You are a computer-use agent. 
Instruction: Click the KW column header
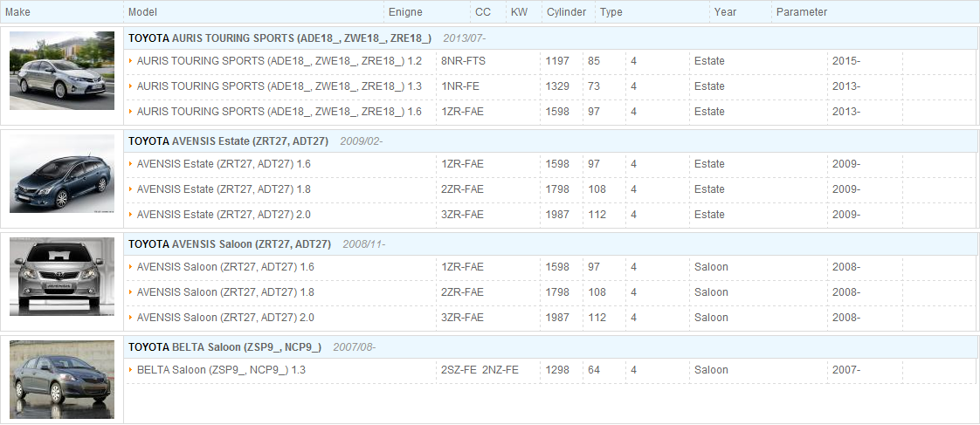(519, 12)
